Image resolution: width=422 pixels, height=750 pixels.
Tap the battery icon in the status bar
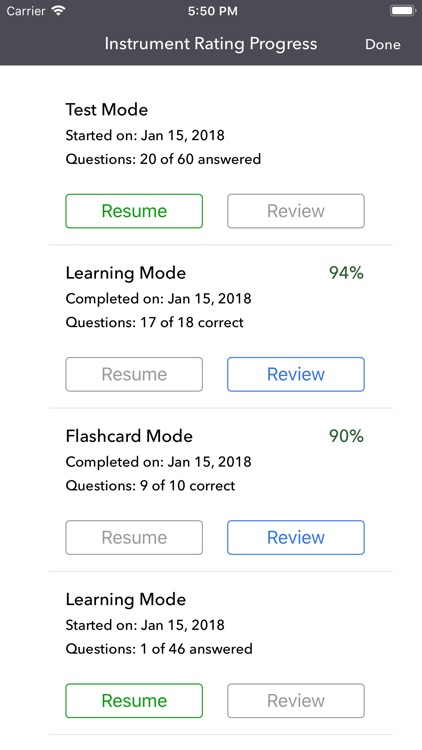pos(403,11)
